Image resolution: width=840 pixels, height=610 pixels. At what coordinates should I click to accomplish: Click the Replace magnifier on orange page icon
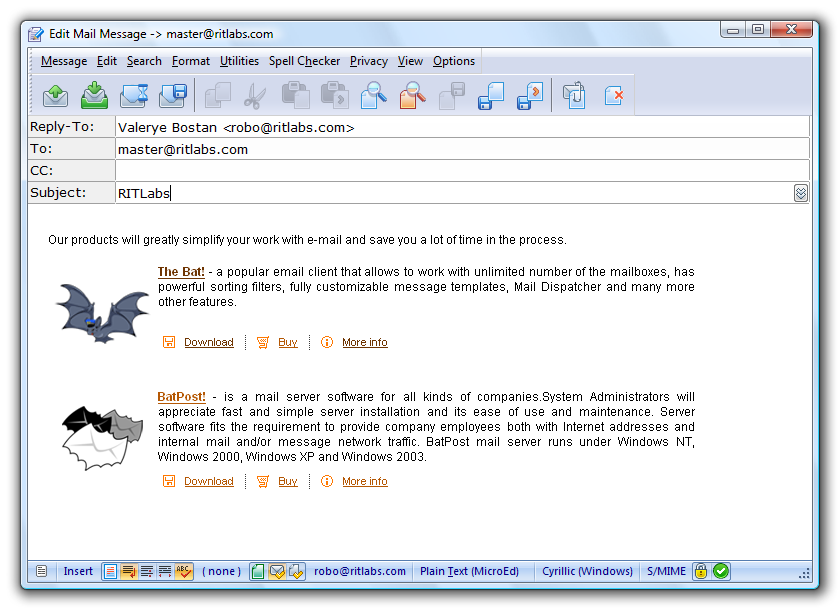tap(412, 95)
